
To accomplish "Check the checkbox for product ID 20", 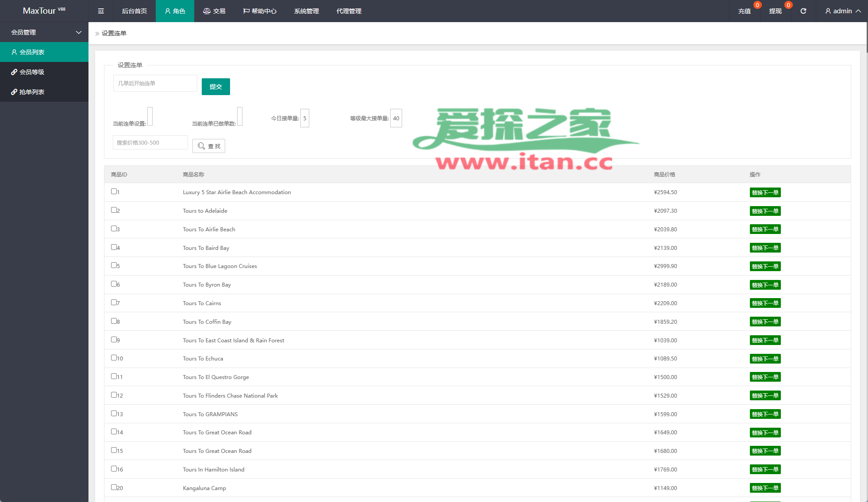I will 114,487.
